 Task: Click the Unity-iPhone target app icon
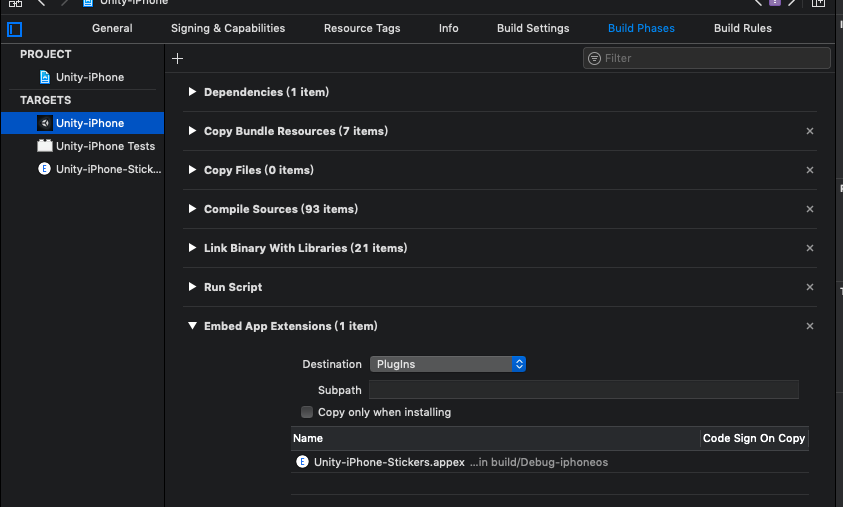pyautogui.click(x=45, y=123)
